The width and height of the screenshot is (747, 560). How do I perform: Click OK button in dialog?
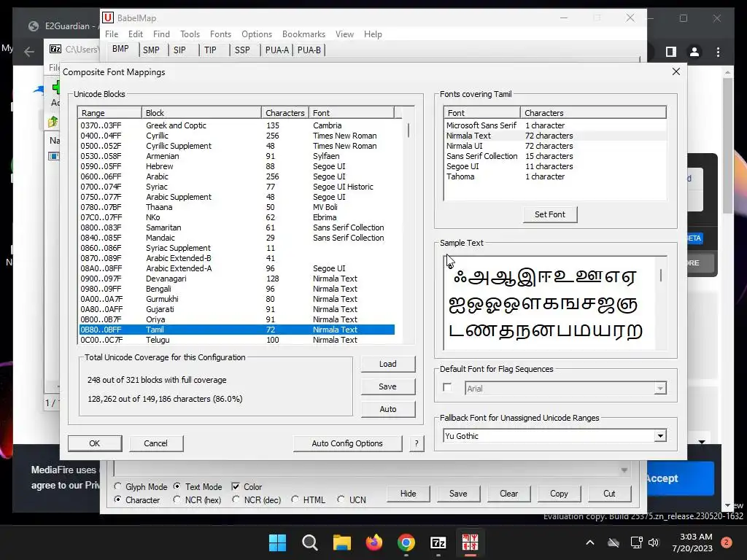(x=95, y=443)
